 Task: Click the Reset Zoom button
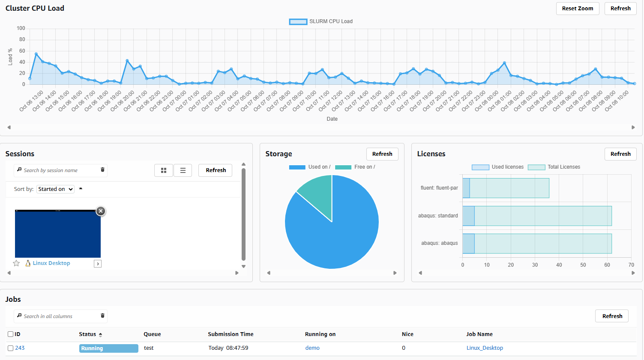pos(577,9)
